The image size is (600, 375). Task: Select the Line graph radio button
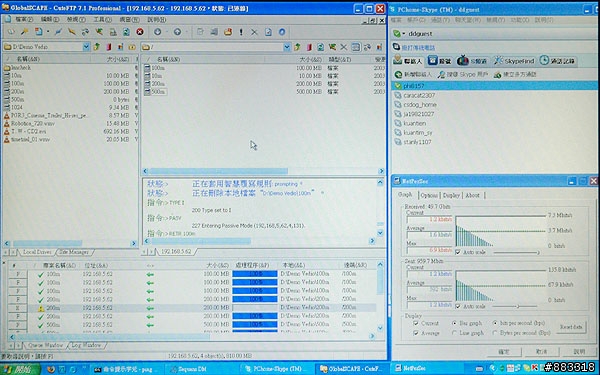(x=454, y=333)
